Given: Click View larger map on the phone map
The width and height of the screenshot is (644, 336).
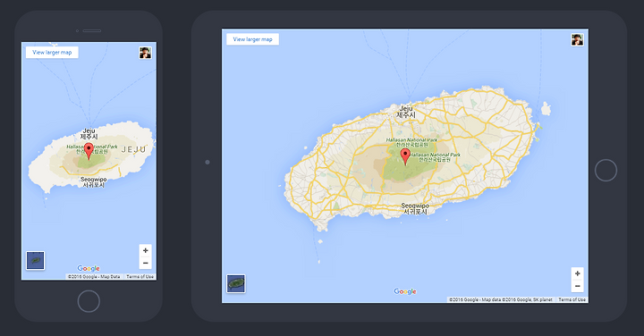Looking at the screenshot, I should click(x=52, y=53).
